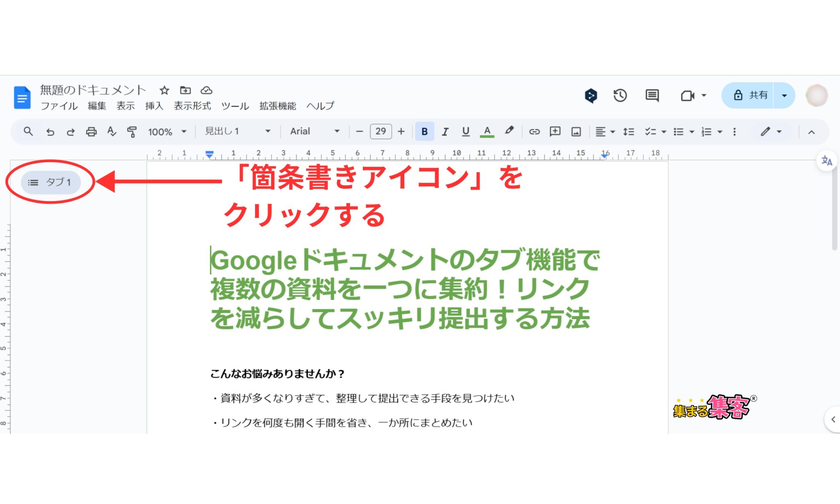Toggle bold formatting
Image resolution: width=840 pixels, height=504 pixels.
coord(425,132)
